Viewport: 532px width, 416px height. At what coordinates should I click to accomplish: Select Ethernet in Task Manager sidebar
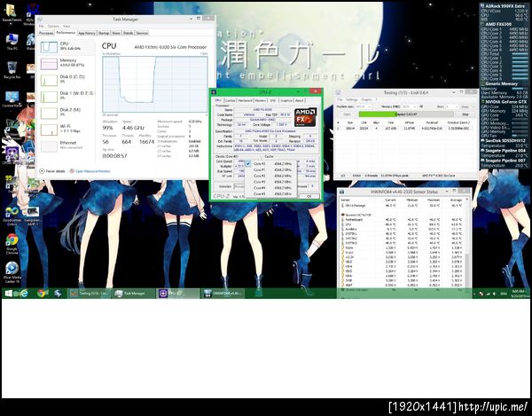[x=67, y=145]
